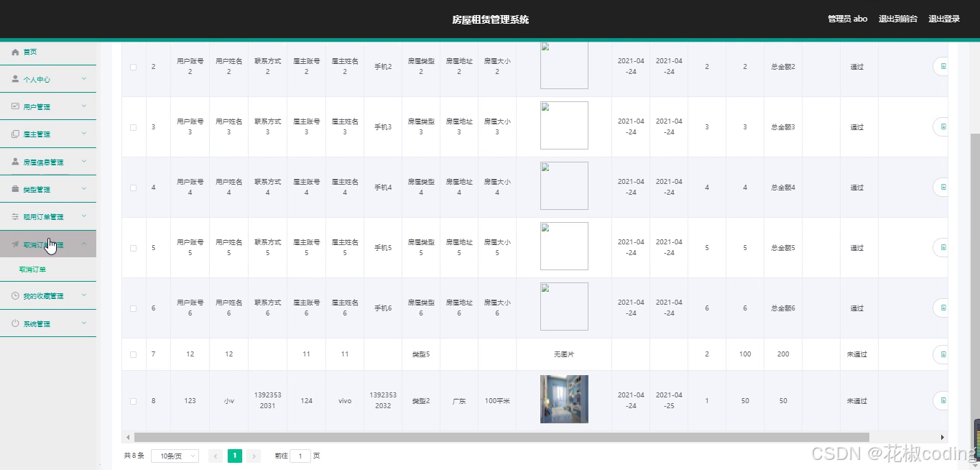
Task: Click the 无图片 cell in row 7
Action: 564,354
